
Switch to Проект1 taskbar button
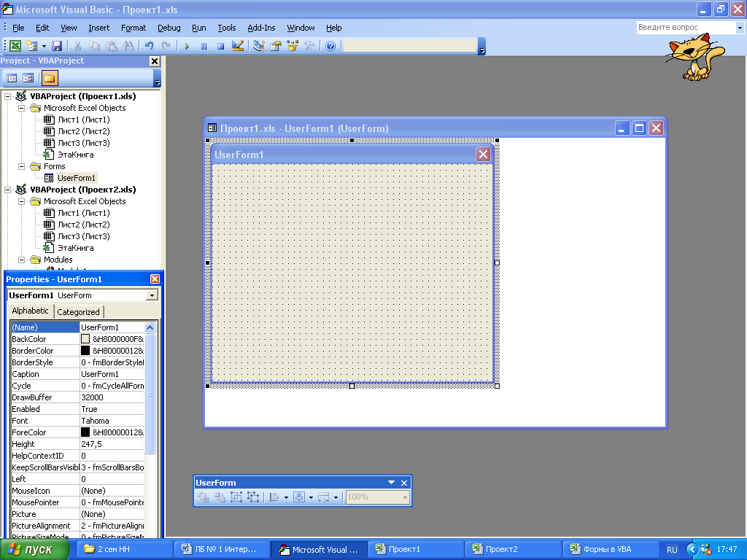(x=415, y=550)
